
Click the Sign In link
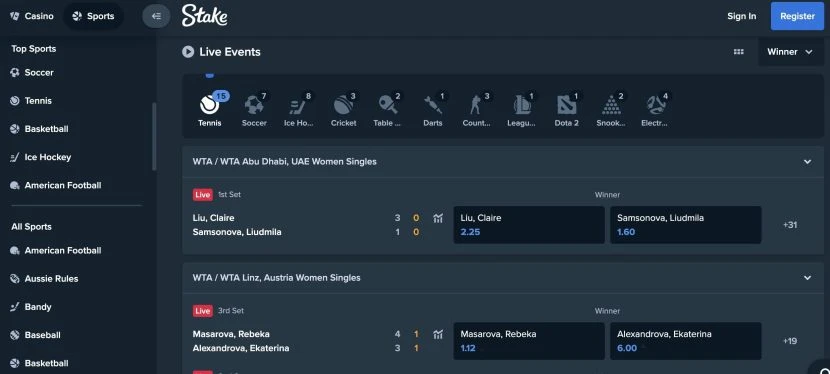742,16
